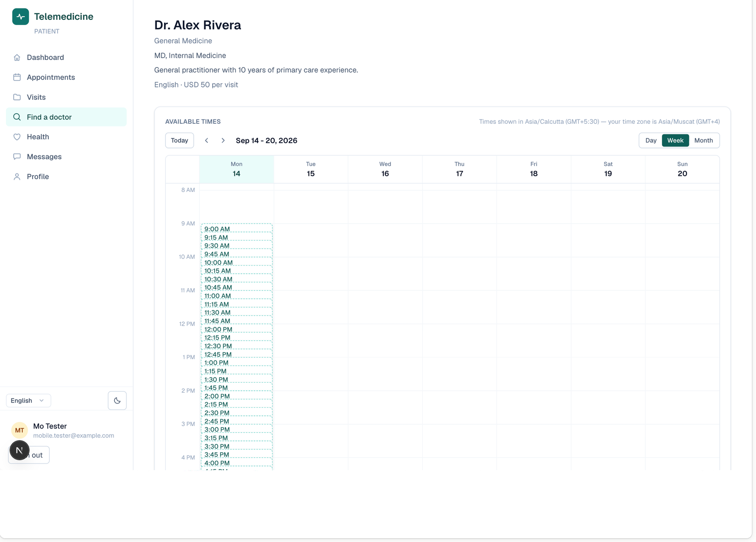Click the Health heart icon
The height and width of the screenshot is (542, 756).
coord(17,137)
